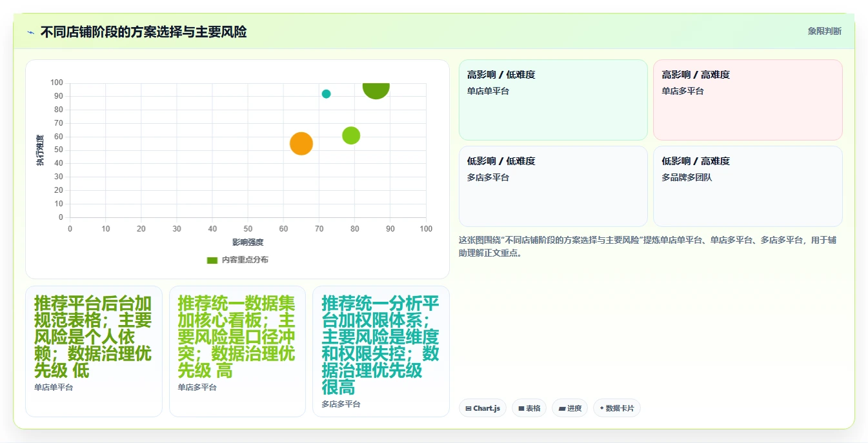Image resolution: width=868 pixels, height=443 pixels.
Task: Open the 高影响 / 高难度 quadrant card
Action: (x=748, y=100)
